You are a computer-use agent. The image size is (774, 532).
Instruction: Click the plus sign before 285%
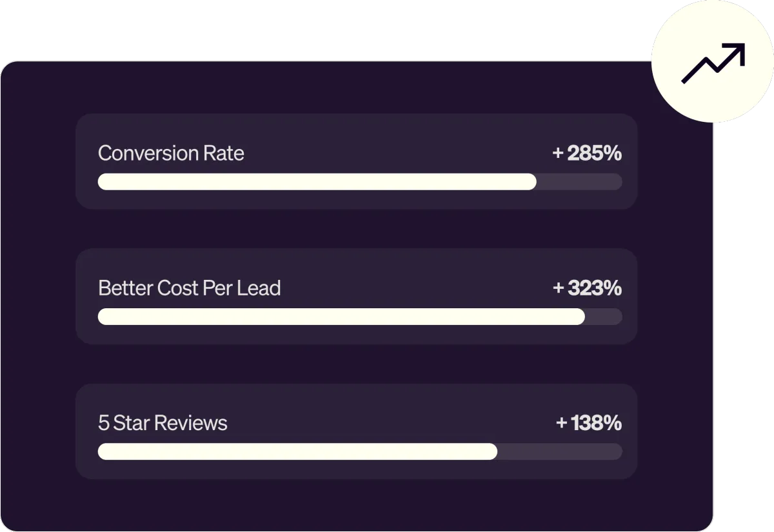559,153
